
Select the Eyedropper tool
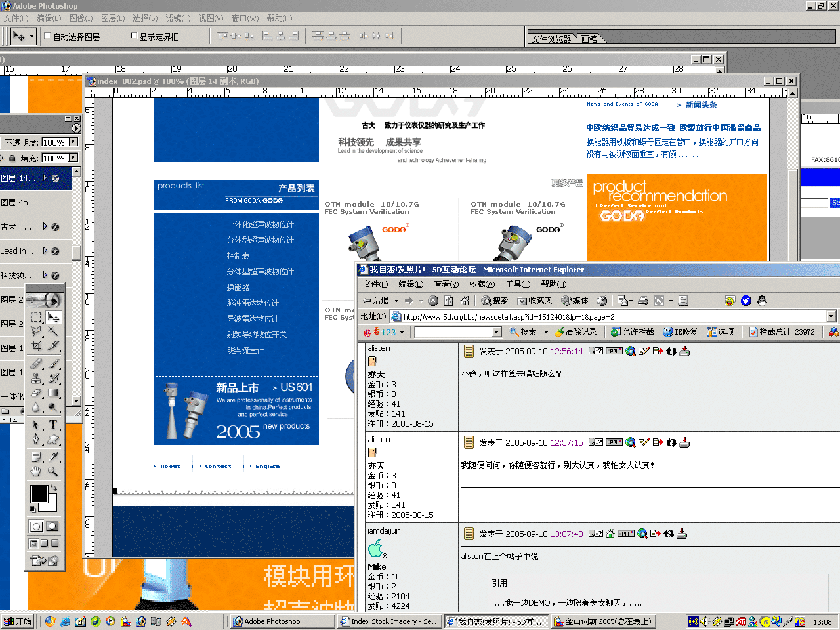53,457
